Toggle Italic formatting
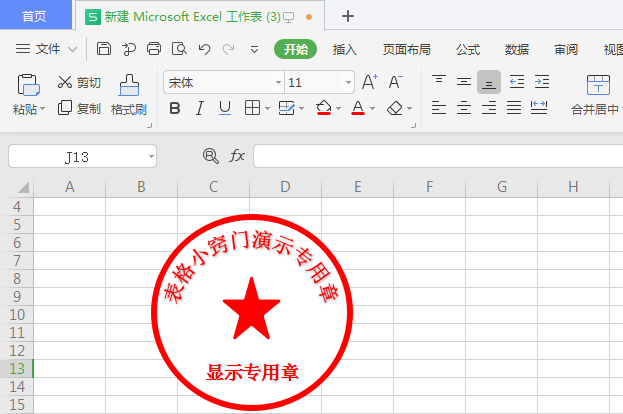The width and height of the screenshot is (623, 414). pos(200,108)
